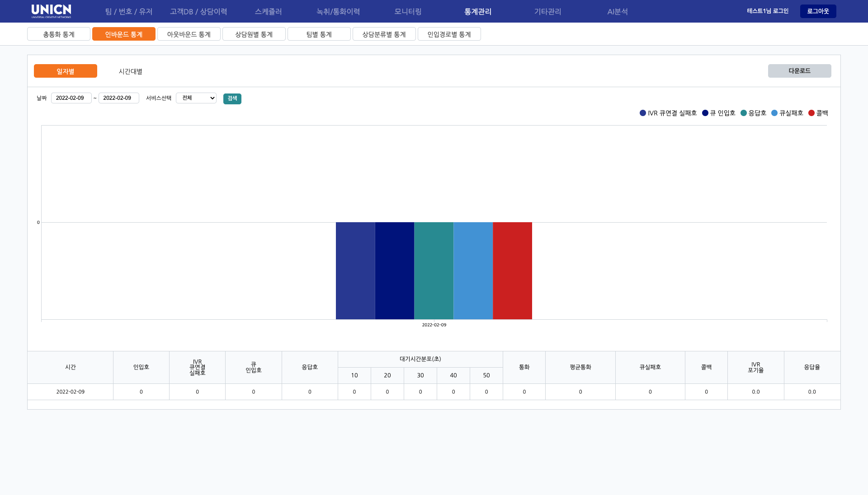
Task: Click the teal 응답호 bar
Action: coord(434,271)
